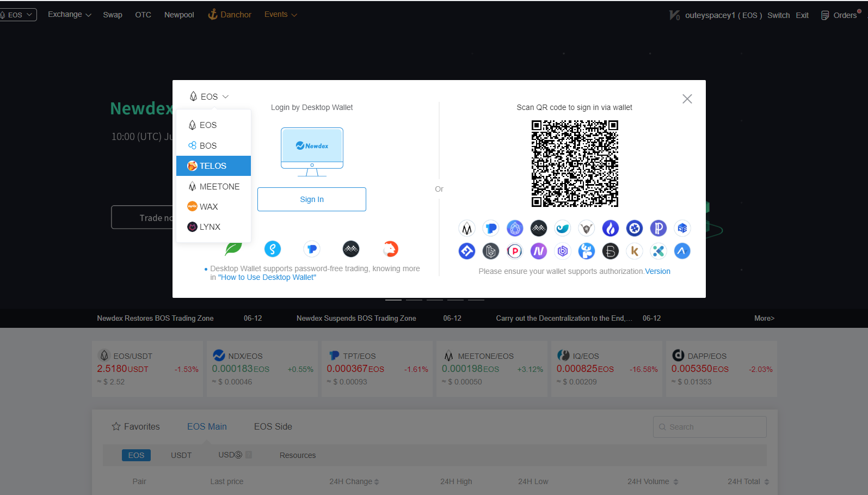This screenshot has height=495, width=868.
Task: Click black Math Wallet icon in QR section
Action: point(539,228)
